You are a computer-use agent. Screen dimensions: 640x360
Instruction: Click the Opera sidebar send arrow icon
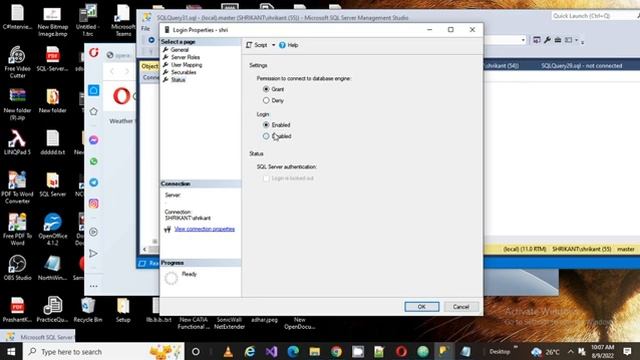point(93,253)
